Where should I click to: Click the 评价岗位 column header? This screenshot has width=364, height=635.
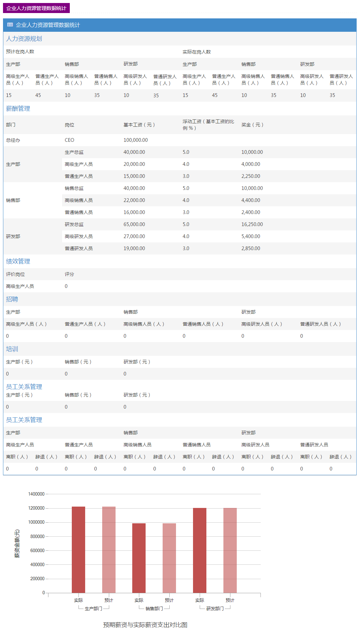15,274
